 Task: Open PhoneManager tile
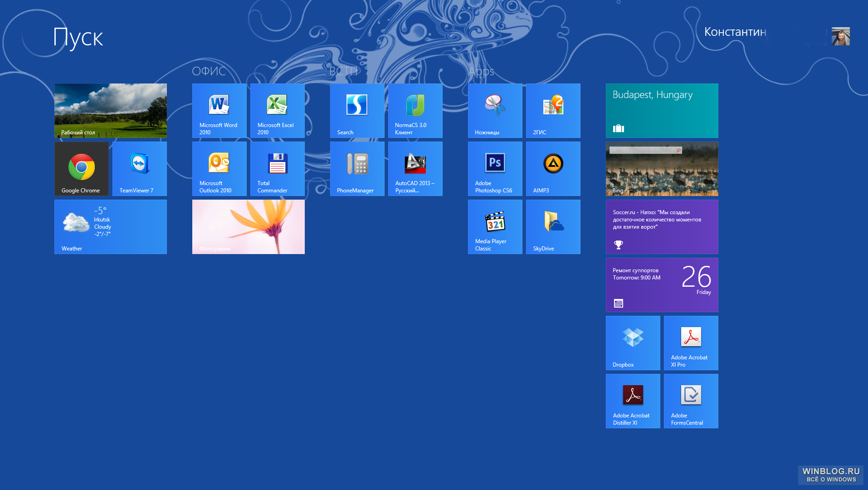point(357,169)
